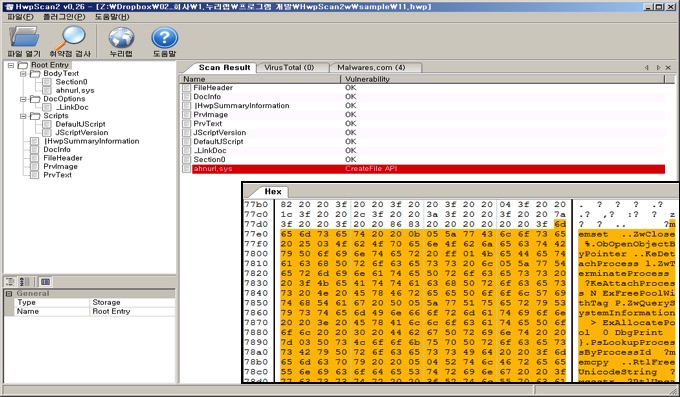This screenshot has width=680, height=397.
Task: Select FileHeader in the tree
Action: tap(62, 158)
